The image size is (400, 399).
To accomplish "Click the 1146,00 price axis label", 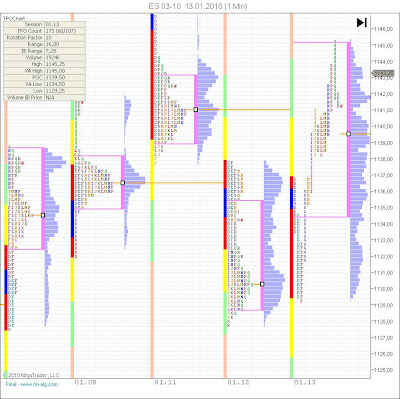I will [x=383, y=29].
